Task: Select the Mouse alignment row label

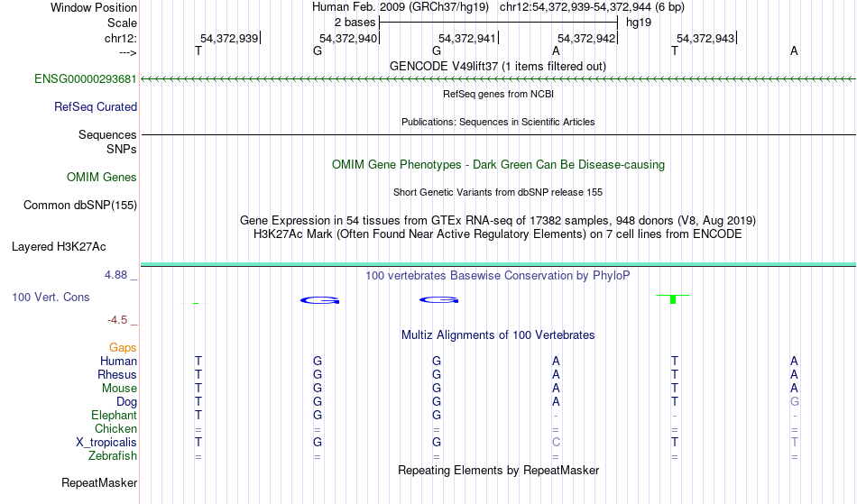Action: (119, 389)
